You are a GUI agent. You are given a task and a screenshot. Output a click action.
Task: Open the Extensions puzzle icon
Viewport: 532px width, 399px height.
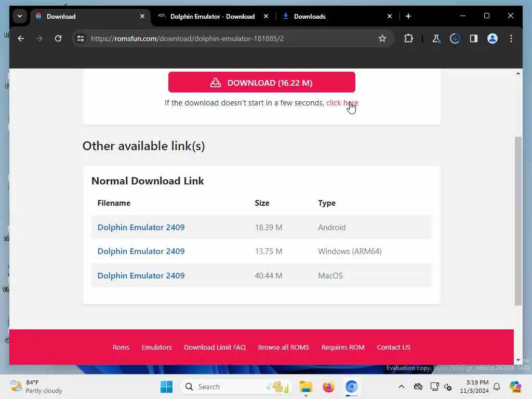[x=408, y=38]
